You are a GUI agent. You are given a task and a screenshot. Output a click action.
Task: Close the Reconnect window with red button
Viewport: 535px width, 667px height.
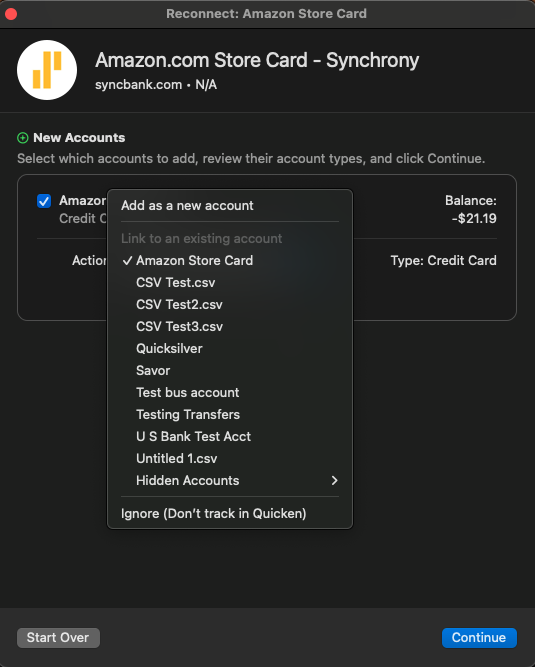point(11,14)
